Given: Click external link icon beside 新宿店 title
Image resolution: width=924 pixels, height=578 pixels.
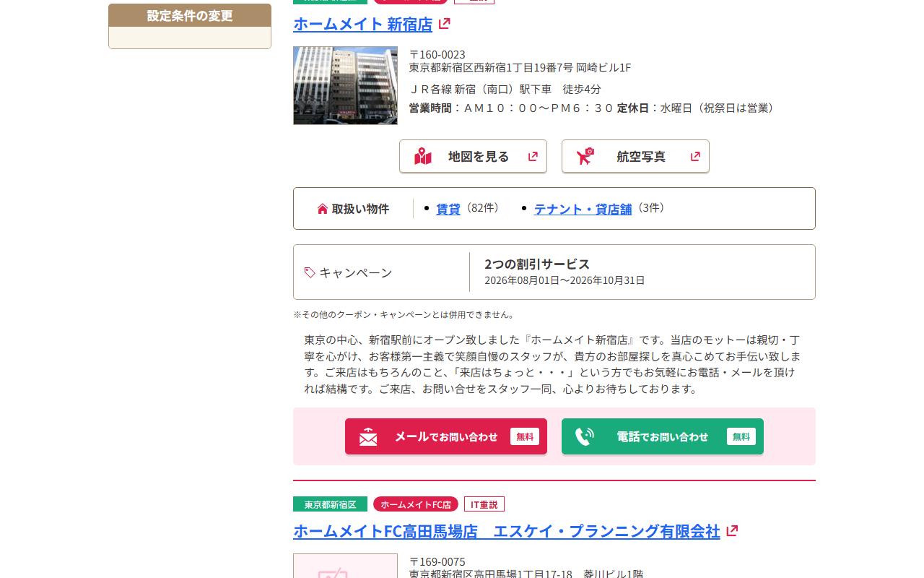Looking at the screenshot, I should coord(445,23).
